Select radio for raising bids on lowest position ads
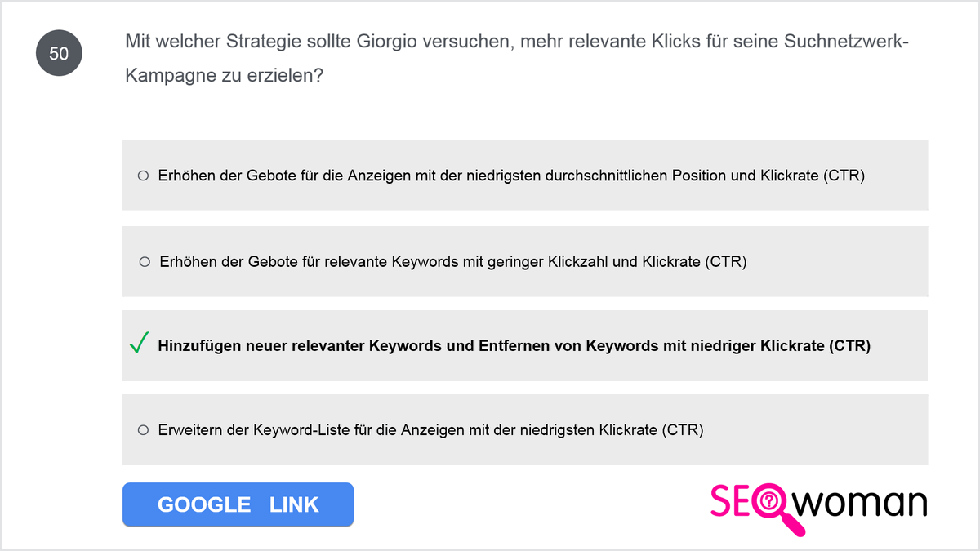 143,175
